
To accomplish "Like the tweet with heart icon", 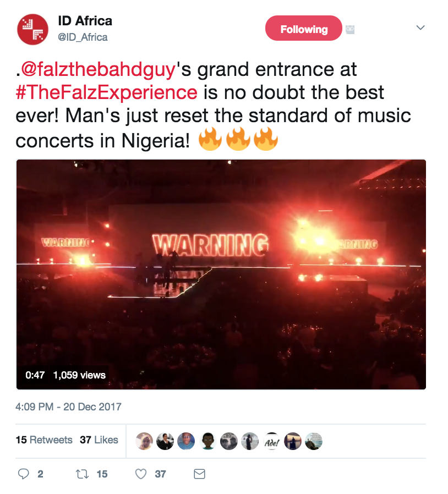I will tap(141, 474).
